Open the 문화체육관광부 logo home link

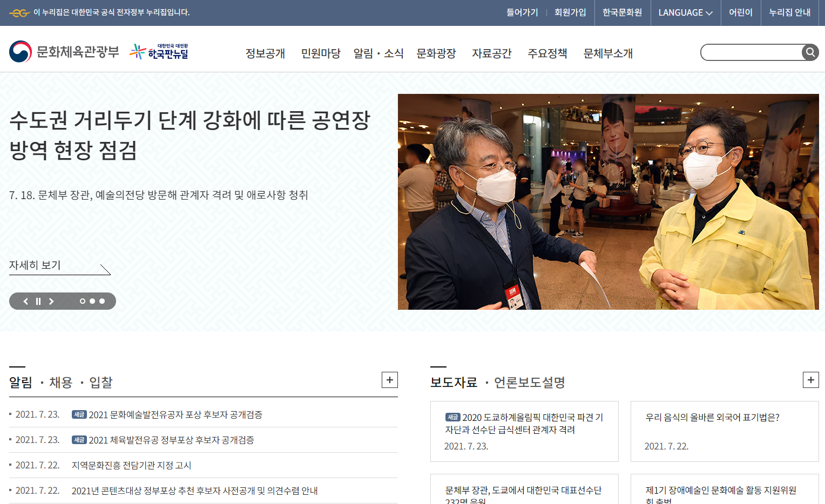click(x=64, y=52)
